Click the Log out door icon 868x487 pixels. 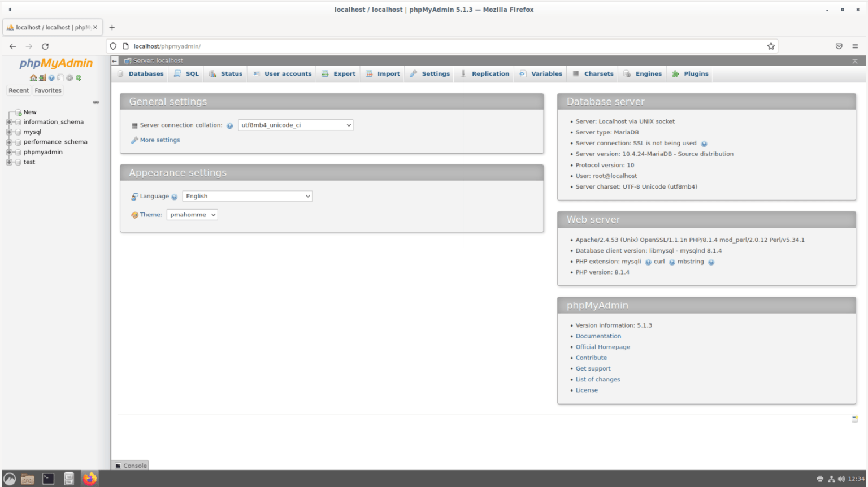pos(42,78)
